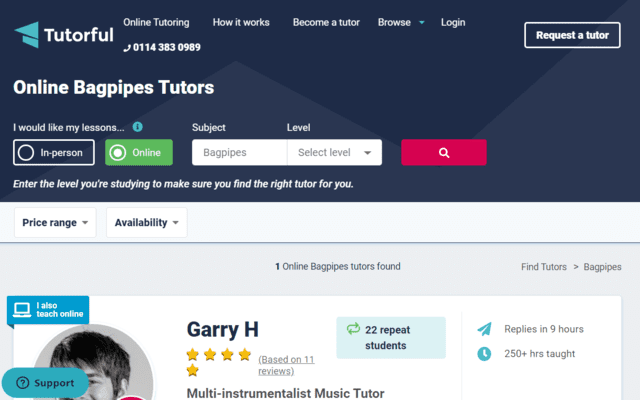Click the Login link
Image resolution: width=640 pixels, height=400 pixels.
pyautogui.click(x=453, y=22)
